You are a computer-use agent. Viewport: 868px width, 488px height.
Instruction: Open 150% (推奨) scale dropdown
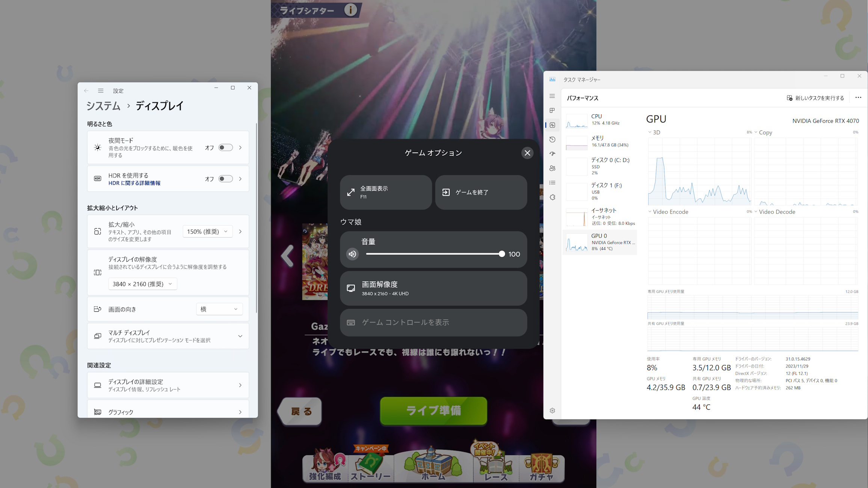point(207,232)
